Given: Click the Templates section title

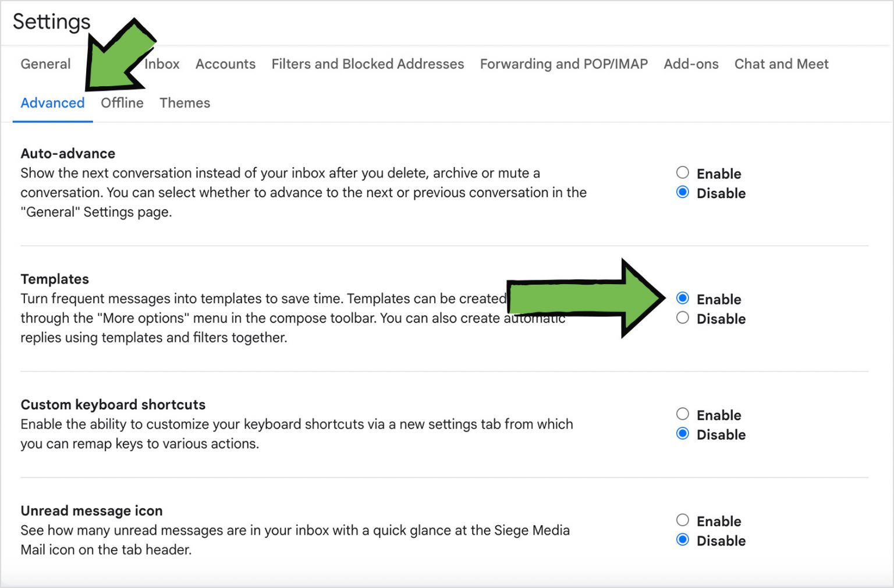Looking at the screenshot, I should [x=55, y=279].
